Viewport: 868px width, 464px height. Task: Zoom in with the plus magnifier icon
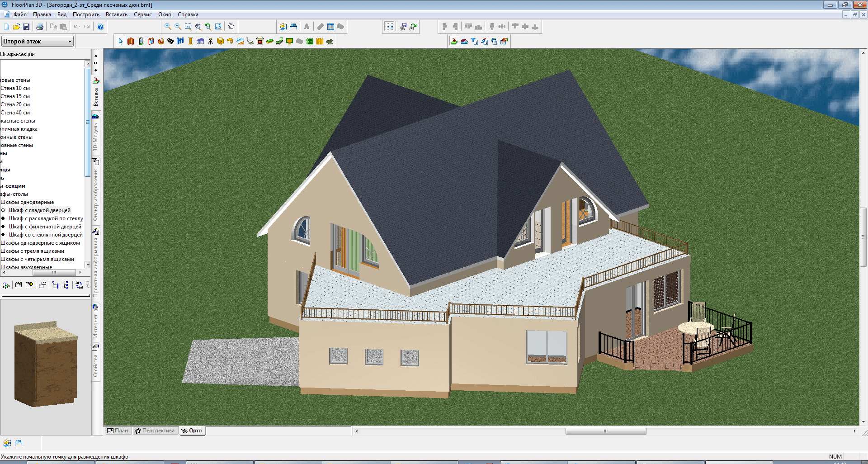(x=168, y=27)
